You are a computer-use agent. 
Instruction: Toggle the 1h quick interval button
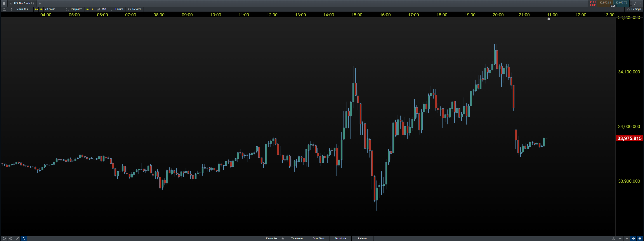tap(41, 9)
